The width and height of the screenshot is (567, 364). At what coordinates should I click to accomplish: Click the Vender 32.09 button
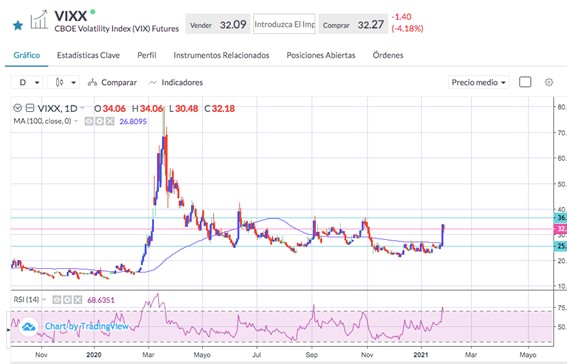coord(218,25)
